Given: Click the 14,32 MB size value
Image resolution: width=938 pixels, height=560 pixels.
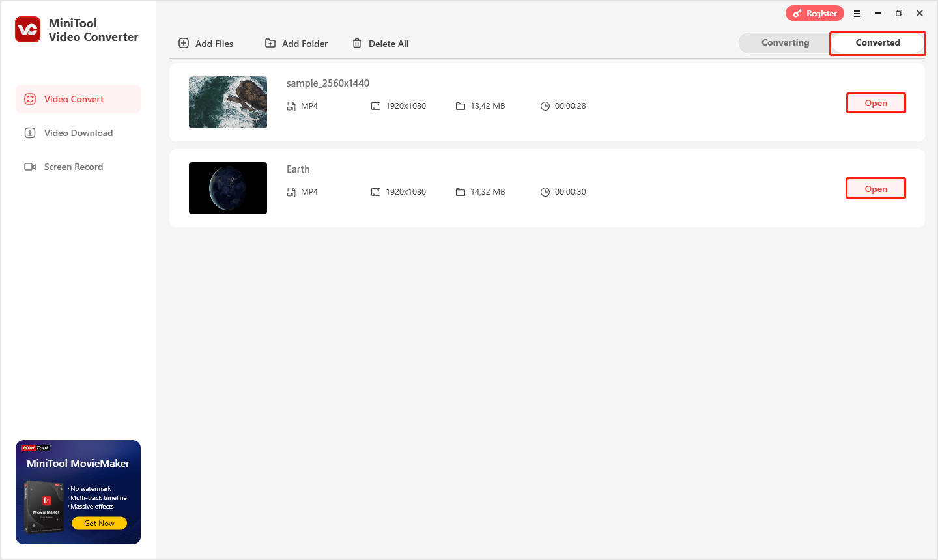Looking at the screenshot, I should coord(488,192).
